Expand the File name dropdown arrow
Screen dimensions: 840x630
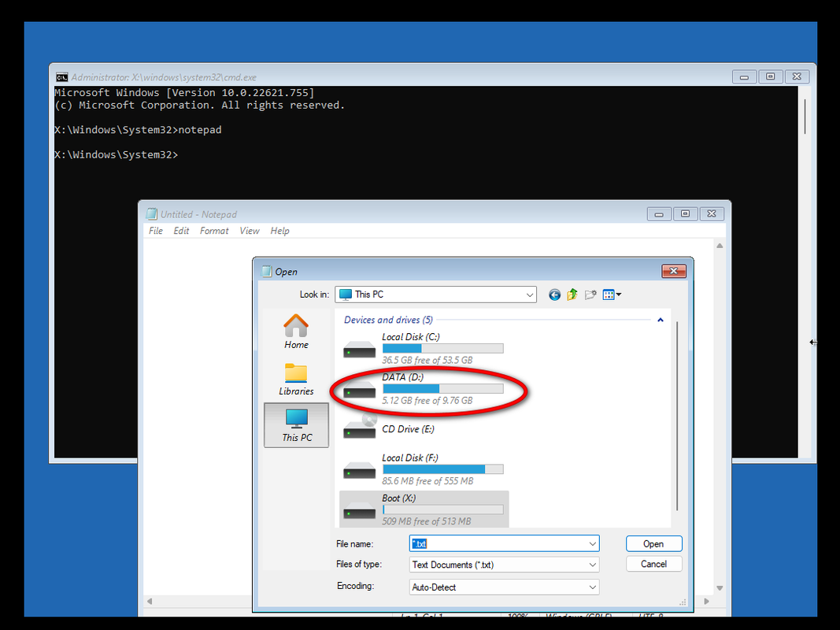pos(593,543)
